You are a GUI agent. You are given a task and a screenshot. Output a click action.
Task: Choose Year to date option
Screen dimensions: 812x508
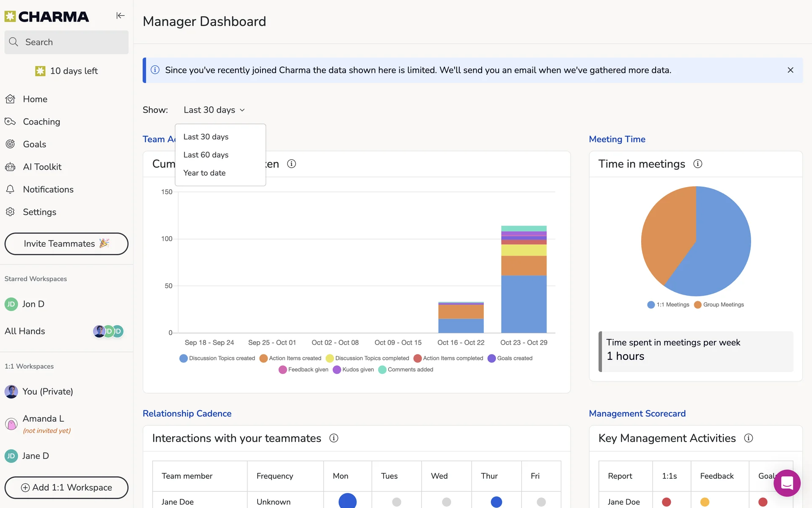[204, 173]
